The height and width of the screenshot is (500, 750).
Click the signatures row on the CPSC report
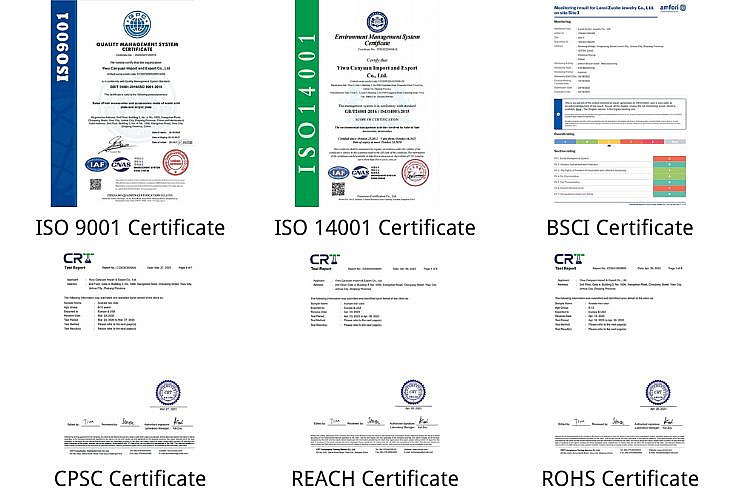pyautogui.click(x=132, y=423)
